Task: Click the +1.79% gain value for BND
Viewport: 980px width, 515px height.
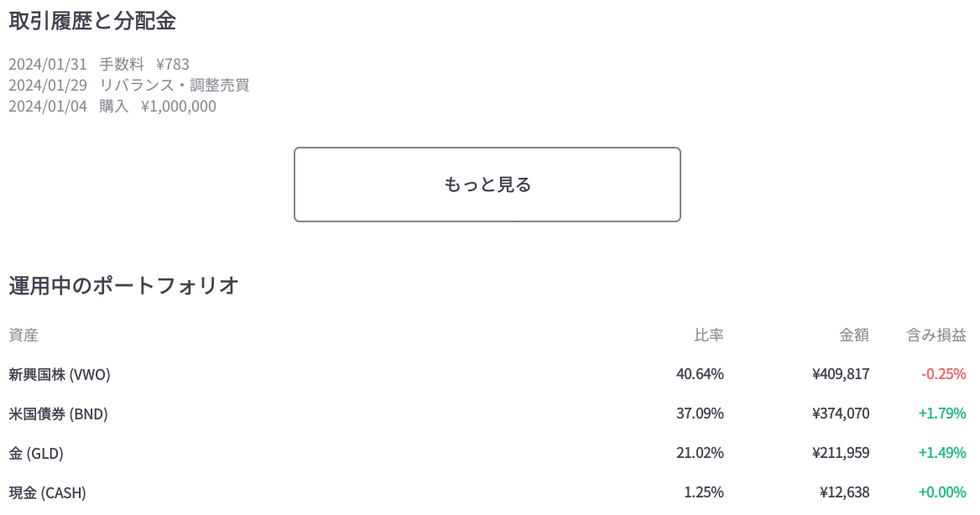Action: 942,414
